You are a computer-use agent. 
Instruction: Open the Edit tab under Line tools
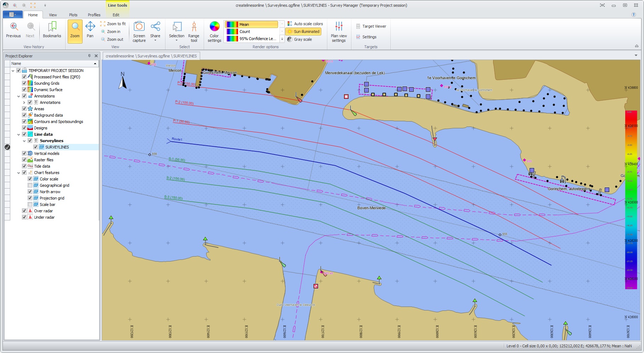coord(116,15)
